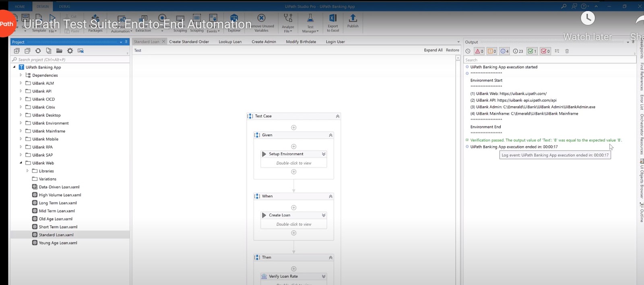Screen dimensions: 644x285
Task: Click the project search field
Action: (x=70, y=59)
